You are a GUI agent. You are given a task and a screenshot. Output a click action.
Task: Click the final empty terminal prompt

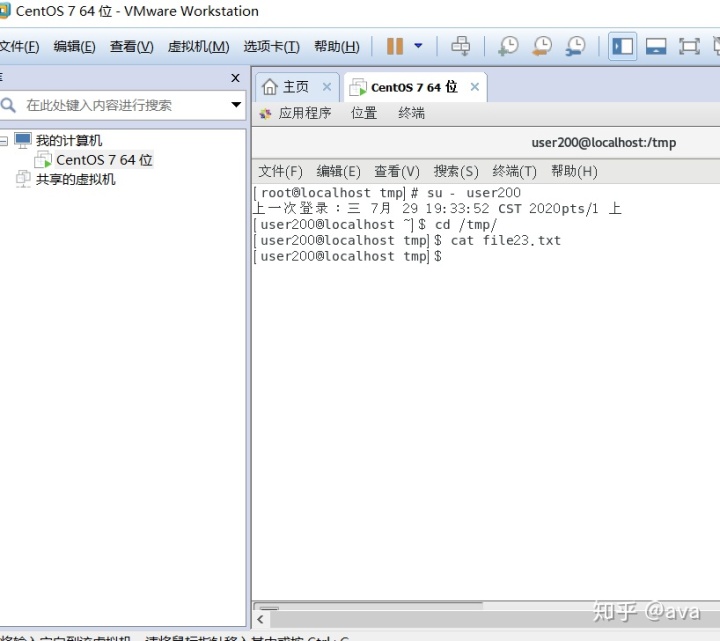[348, 256]
